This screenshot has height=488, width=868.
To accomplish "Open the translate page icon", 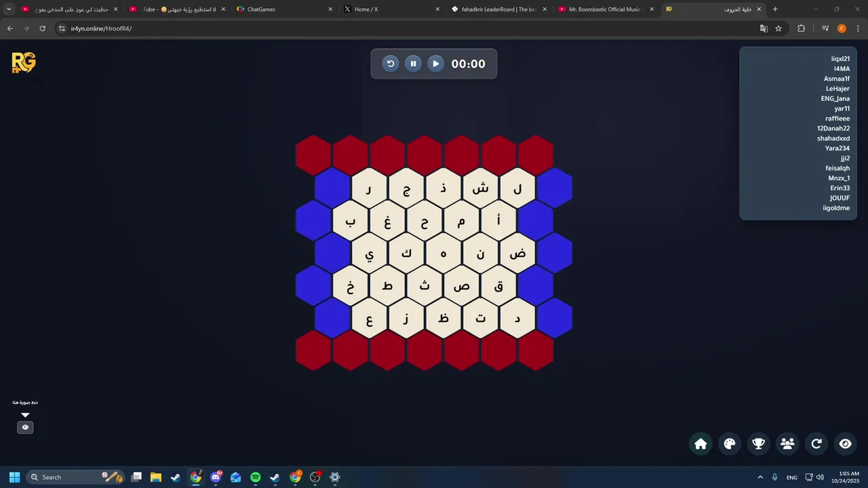I will pos(764,28).
